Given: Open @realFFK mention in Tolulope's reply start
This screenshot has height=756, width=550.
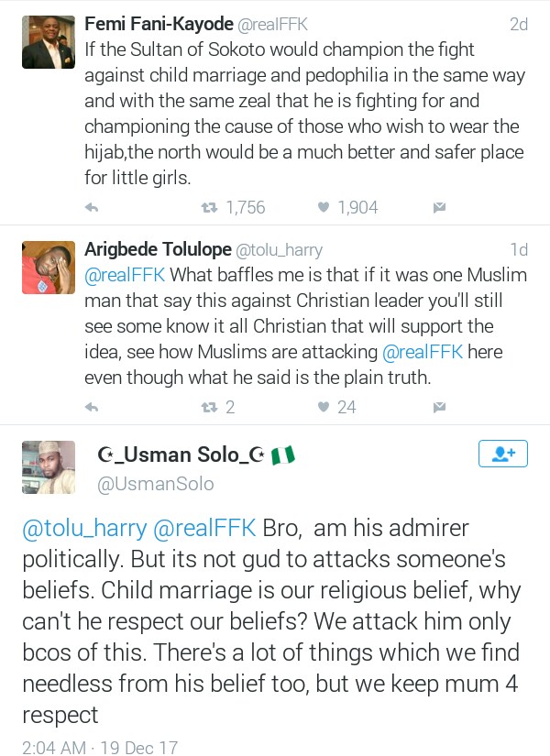Looking at the screenshot, I should click(125, 274).
